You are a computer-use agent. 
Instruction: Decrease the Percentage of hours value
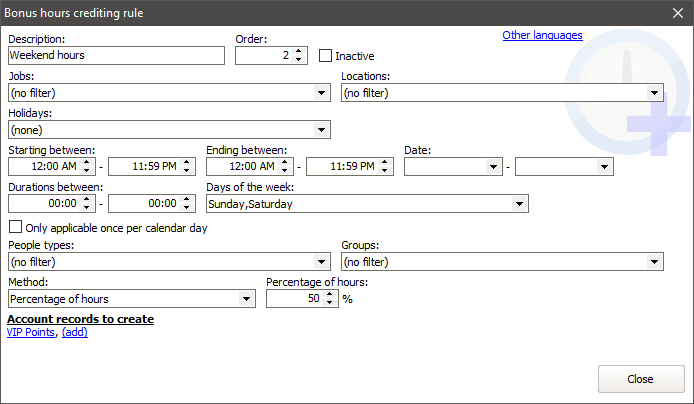332,303
